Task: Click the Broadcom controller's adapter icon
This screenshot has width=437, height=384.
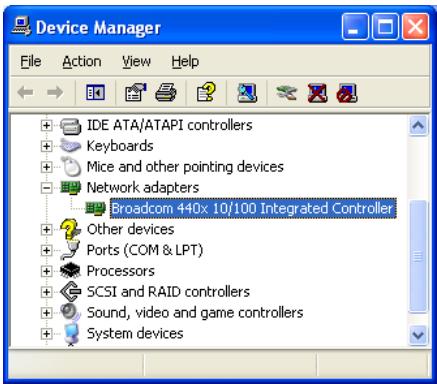Action: click(x=96, y=208)
